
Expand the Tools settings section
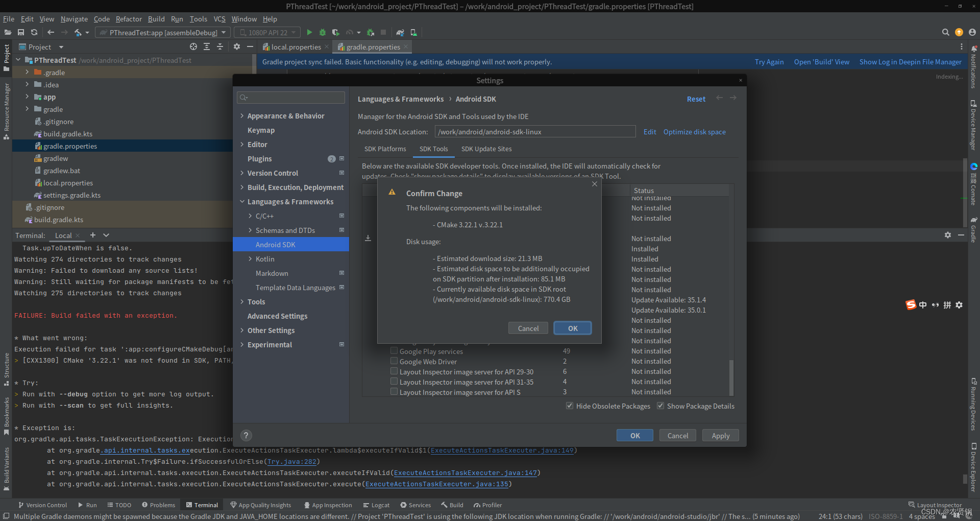pyautogui.click(x=242, y=302)
